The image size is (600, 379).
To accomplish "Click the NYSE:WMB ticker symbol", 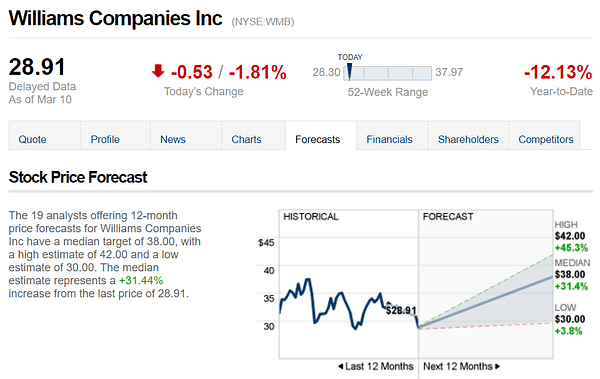I will [x=263, y=22].
